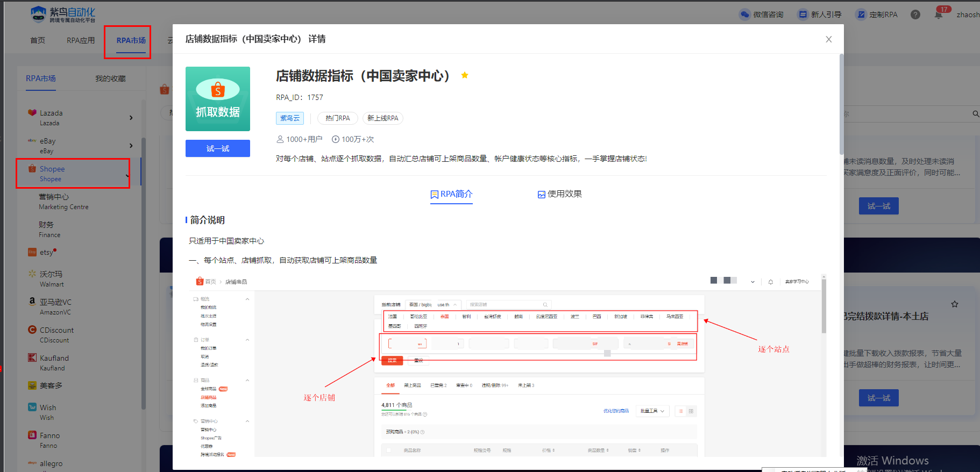Open the 首页 top navigation tab
The image size is (980, 472).
[38, 40]
